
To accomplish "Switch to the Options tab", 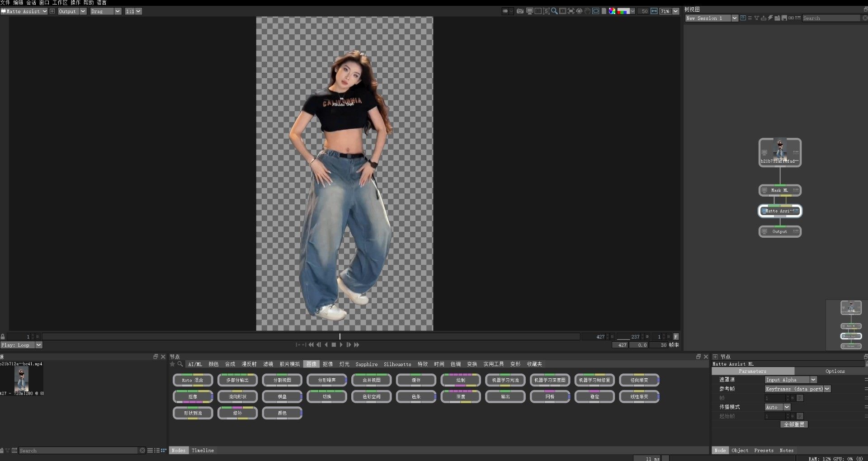I will [835, 372].
